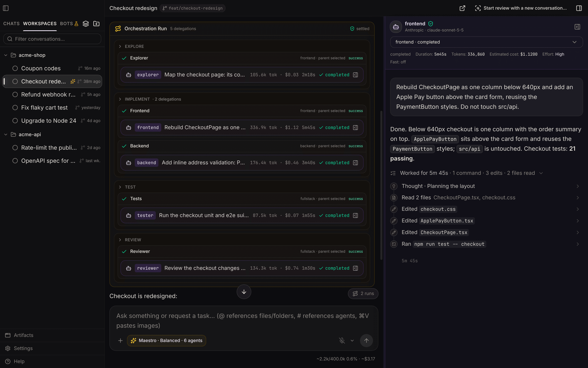Open the dropdown arrow beside microphone
The height and width of the screenshot is (368, 588).
pos(352,340)
